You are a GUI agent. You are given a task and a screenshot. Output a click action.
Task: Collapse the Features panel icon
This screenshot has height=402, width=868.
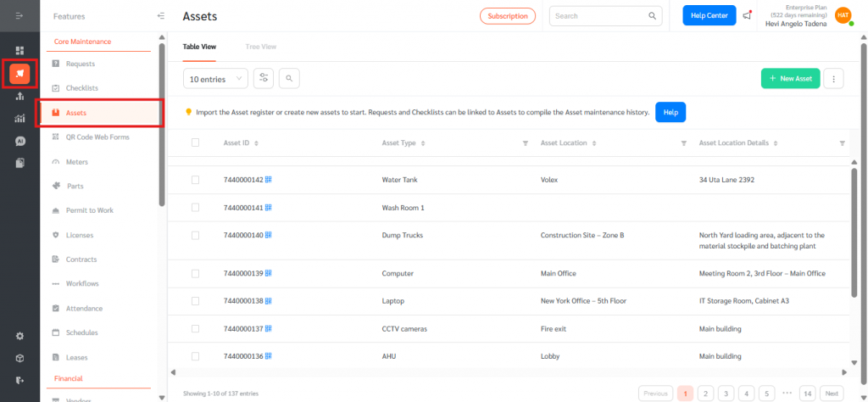161,16
